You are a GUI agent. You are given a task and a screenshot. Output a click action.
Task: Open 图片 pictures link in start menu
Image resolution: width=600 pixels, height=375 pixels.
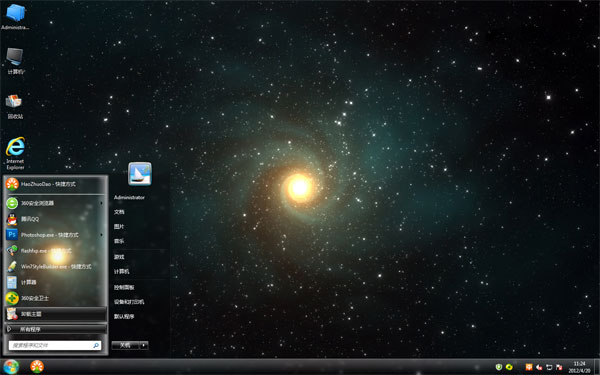pyautogui.click(x=119, y=227)
